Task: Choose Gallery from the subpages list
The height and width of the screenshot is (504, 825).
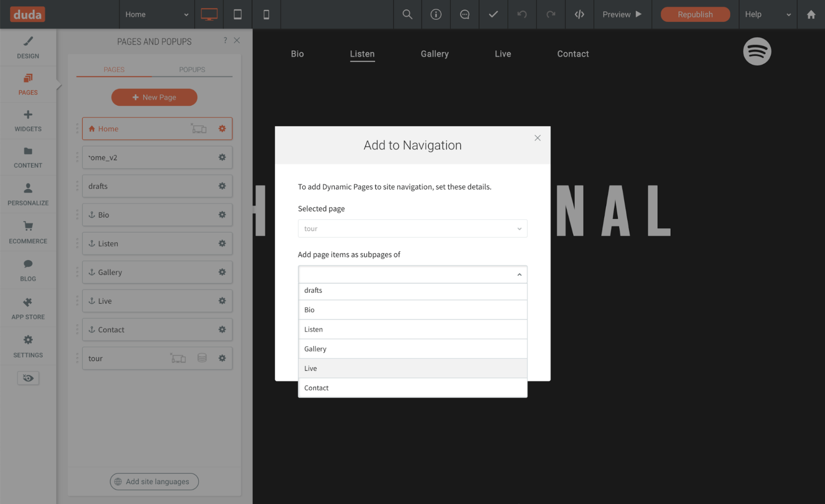Action: (412, 349)
